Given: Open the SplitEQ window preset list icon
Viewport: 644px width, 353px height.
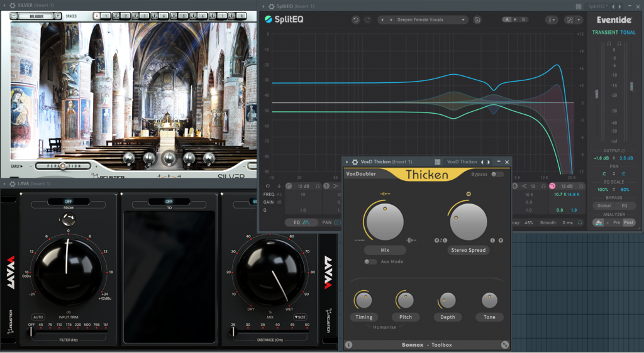Looking at the screenshot, I should 579,6.
